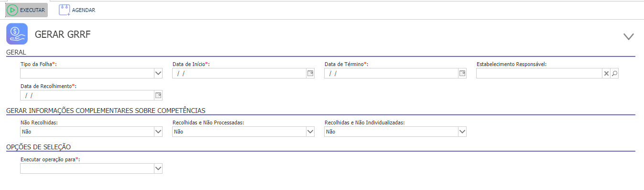Open the Data de Término calendar picker
644x190 pixels.
(462, 73)
